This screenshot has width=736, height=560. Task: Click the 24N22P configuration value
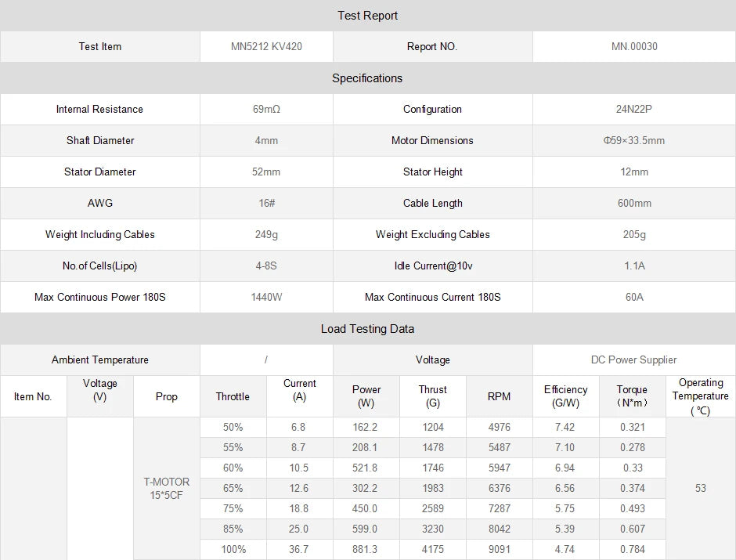coord(634,109)
